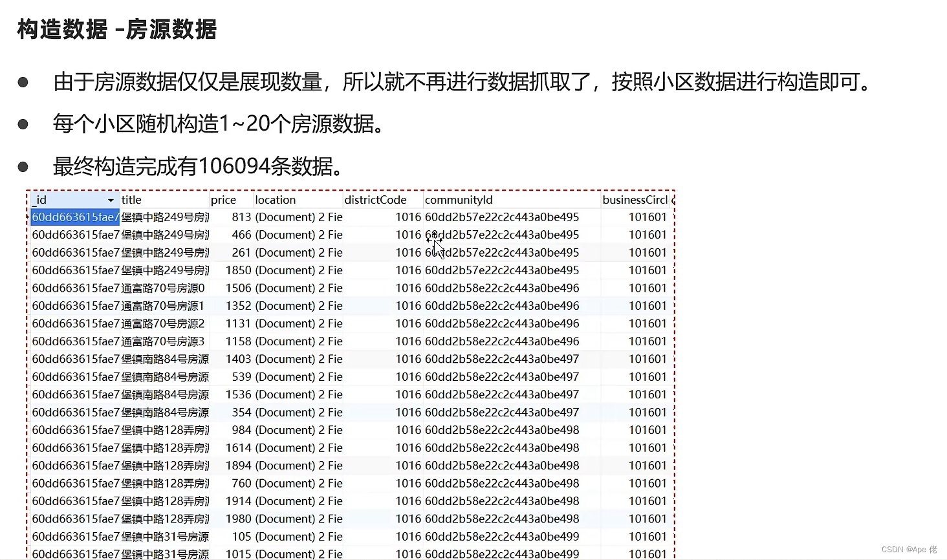This screenshot has width=947, height=560.
Task: Click the _id cell in the 539 price row
Action: [75, 377]
